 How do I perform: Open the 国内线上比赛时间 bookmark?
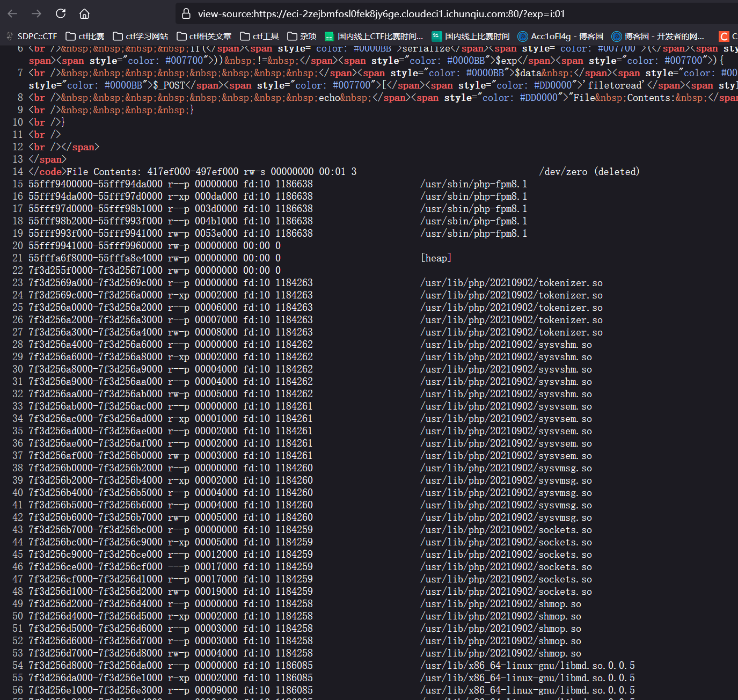[471, 37]
